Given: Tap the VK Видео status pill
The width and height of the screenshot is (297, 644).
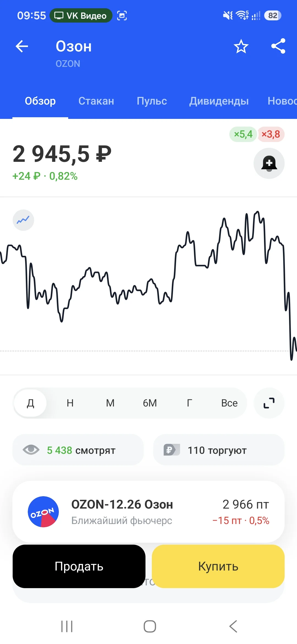Looking at the screenshot, I should 81,15.
